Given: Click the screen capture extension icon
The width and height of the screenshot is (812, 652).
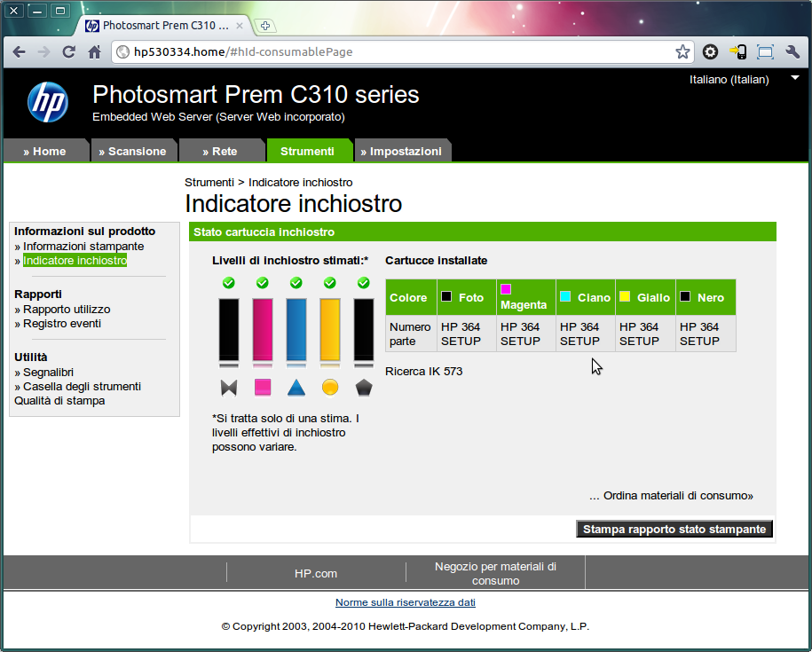Looking at the screenshot, I should [x=765, y=51].
